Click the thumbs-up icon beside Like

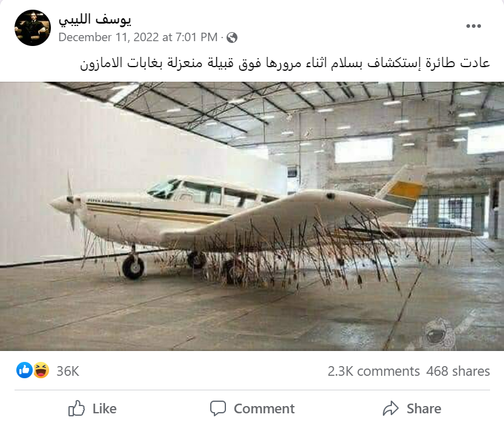pos(76,408)
